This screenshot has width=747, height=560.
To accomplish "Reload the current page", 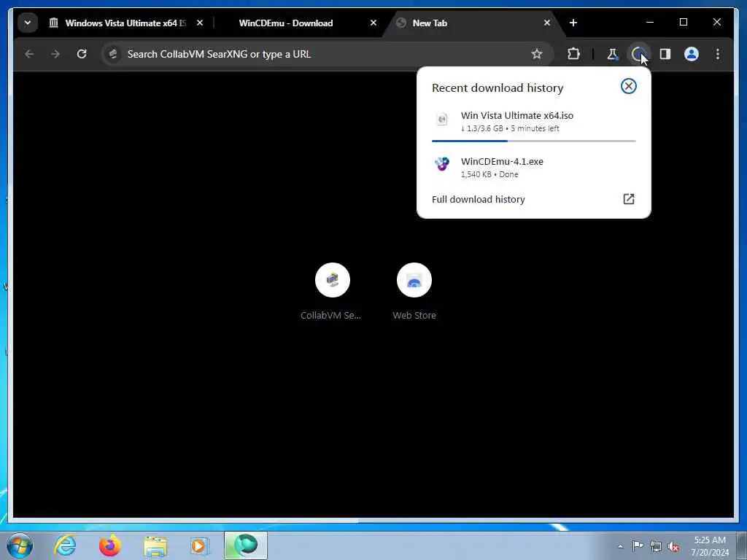I will click(x=82, y=54).
